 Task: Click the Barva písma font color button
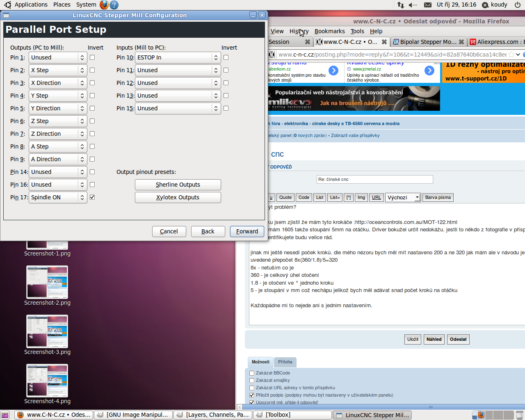(438, 198)
